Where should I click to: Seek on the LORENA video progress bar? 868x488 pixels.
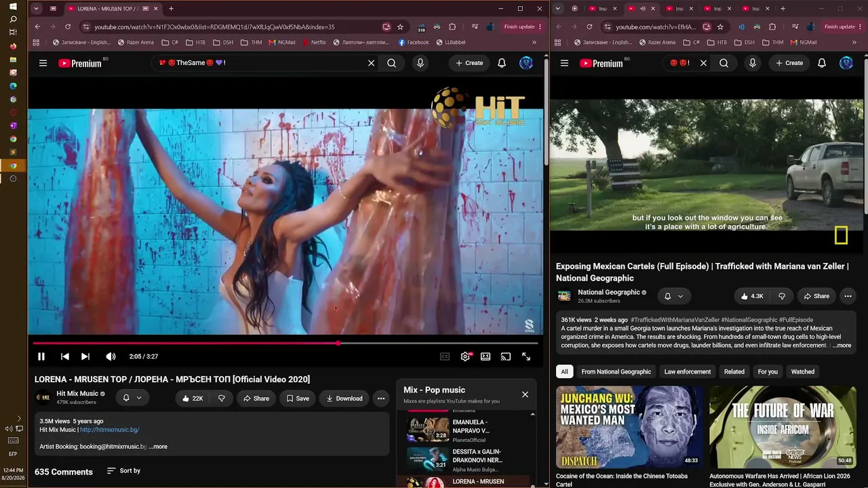(285, 344)
